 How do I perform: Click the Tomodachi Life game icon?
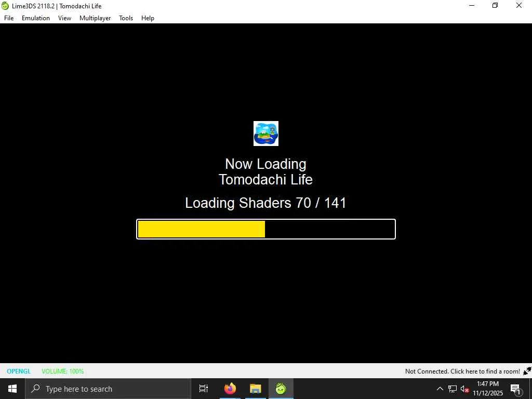(x=266, y=134)
